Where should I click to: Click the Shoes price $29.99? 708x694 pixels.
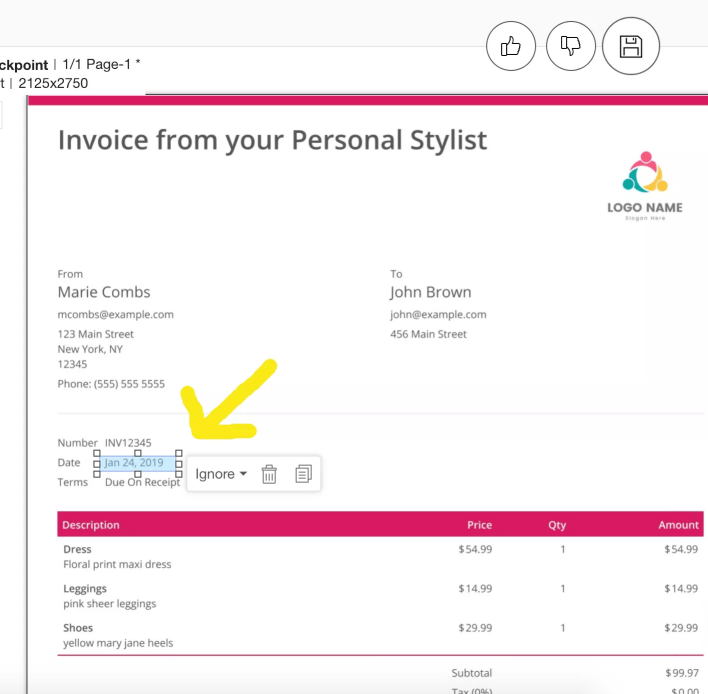[x=475, y=628]
